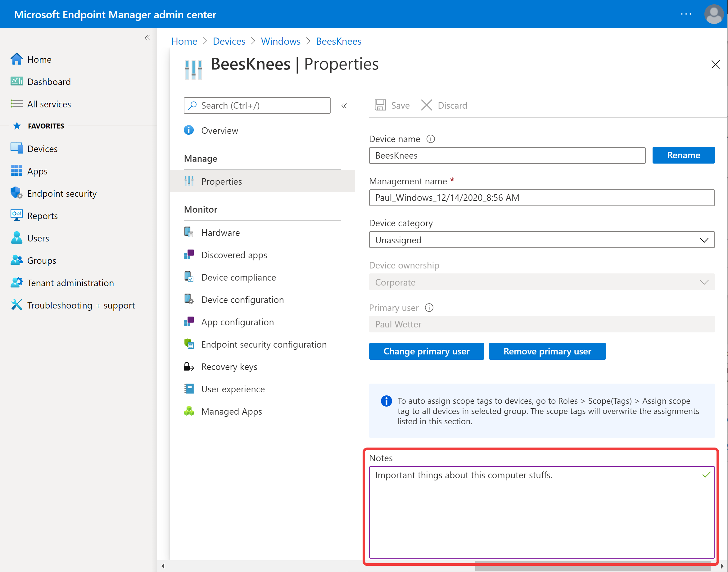
Task: Click the Managed Apps icon
Action: 189,411
